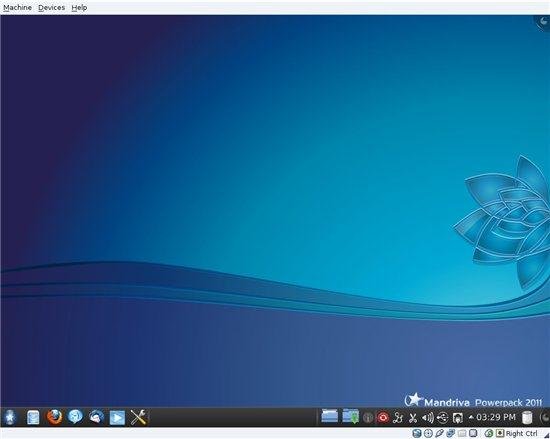550x439 pixels.
Task: Click the VirtualBox mouse integration status icon
Action: click(489, 433)
